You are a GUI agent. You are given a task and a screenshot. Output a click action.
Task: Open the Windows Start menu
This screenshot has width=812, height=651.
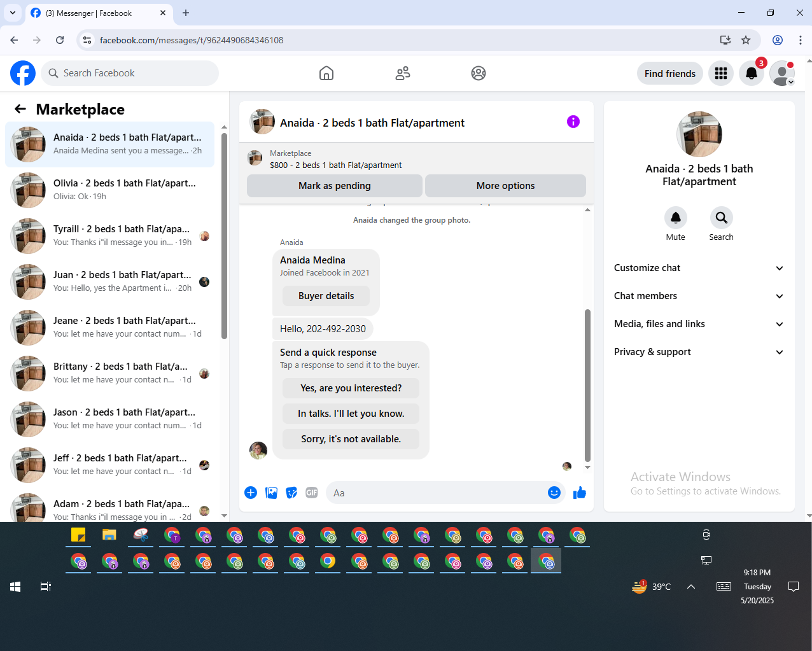pos(15,587)
